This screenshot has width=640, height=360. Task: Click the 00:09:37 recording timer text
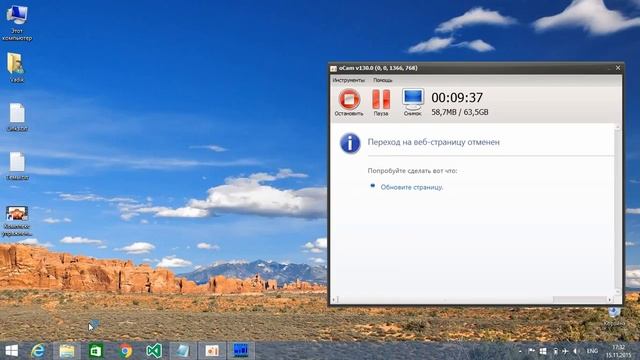click(x=457, y=98)
